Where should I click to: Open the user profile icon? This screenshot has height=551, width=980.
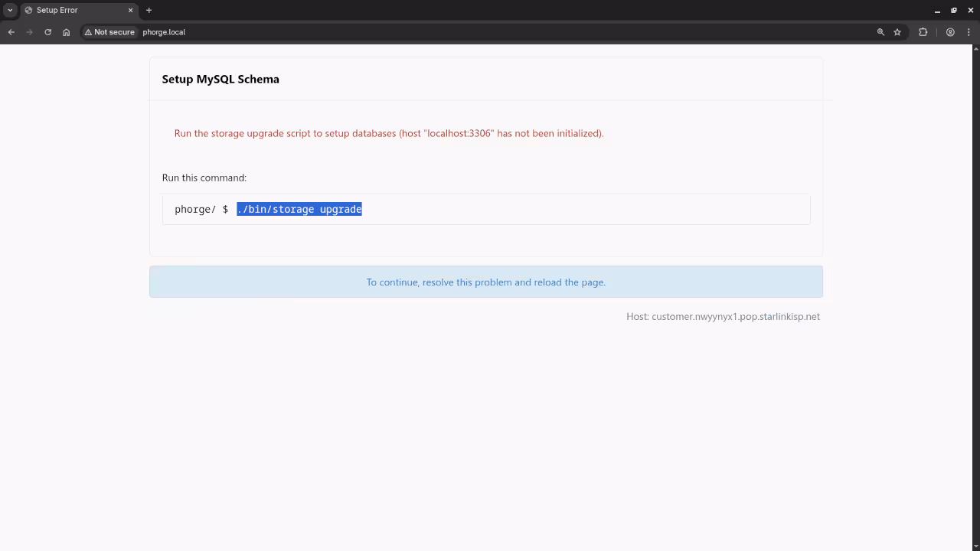point(950,32)
